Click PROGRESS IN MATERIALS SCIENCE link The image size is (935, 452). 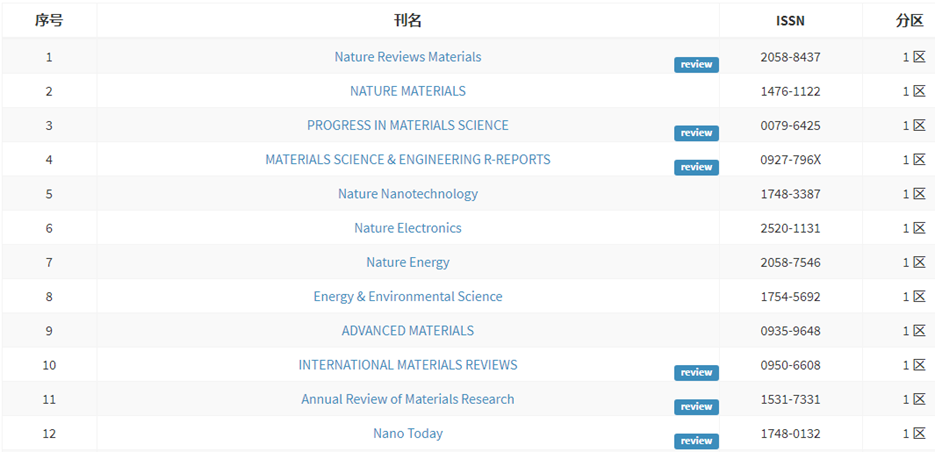(408, 125)
